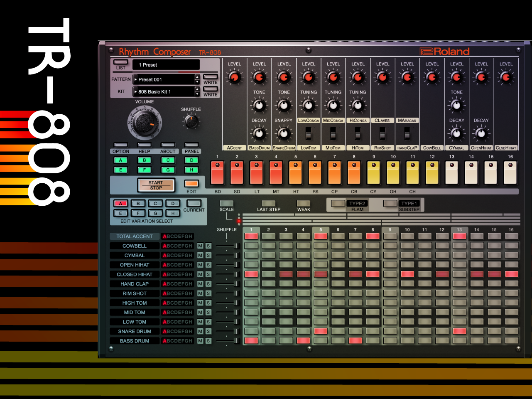Click the Bass Drum Decay knob
The width and height of the screenshot is (532, 399).
[x=259, y=133]
